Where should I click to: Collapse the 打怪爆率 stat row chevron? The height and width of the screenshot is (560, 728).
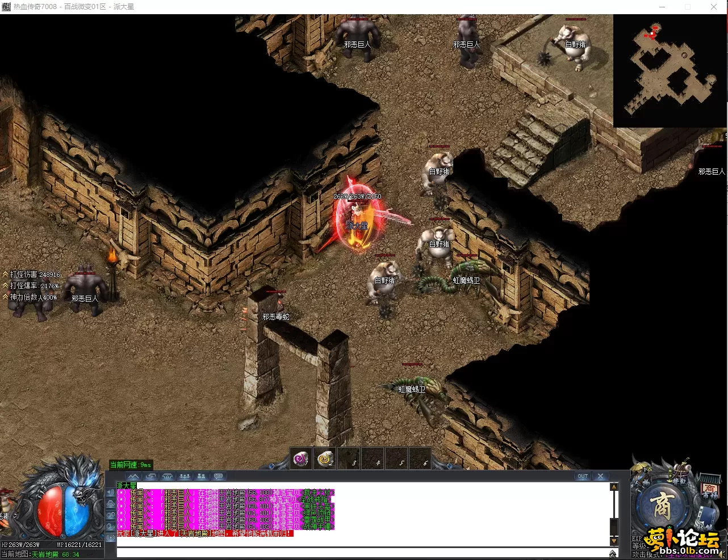[x=5, y=286]
